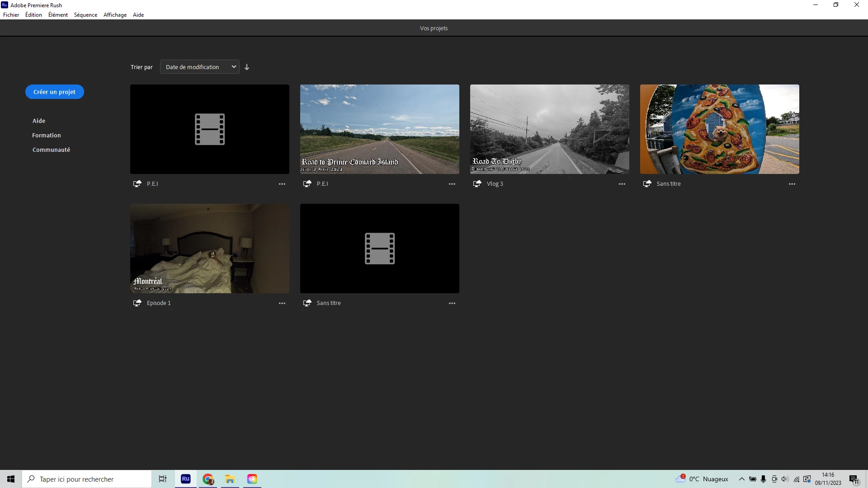The image size is (868, 488).
Task: Open options for the bottom Sans titre project
Action: (x=452, y=303)
